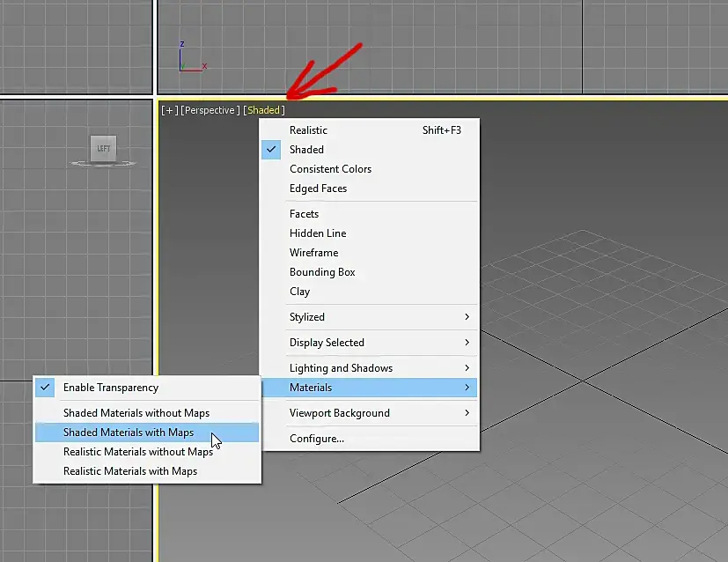Click the XYZ axis tripod in top viewport

192,56
